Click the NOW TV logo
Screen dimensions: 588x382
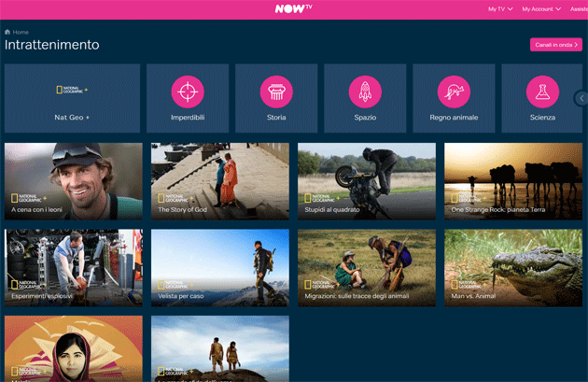point(293,8)
